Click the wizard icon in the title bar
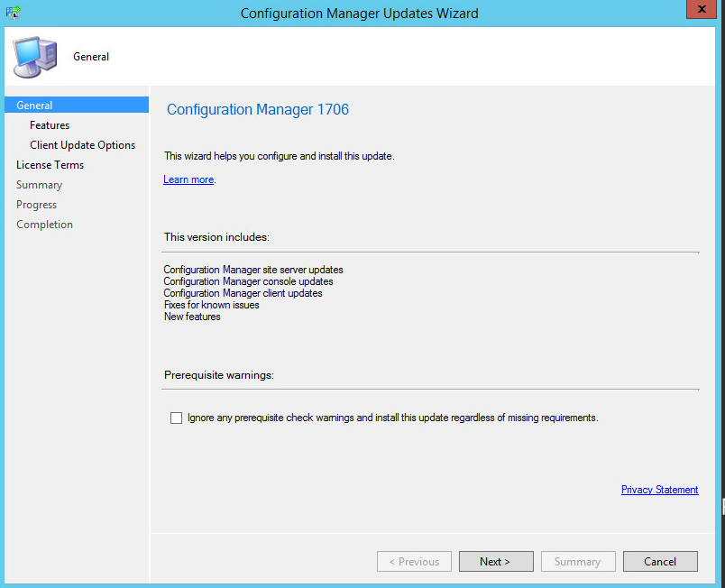The width and height of the screenshot is (725, 588). coord(14,12)
